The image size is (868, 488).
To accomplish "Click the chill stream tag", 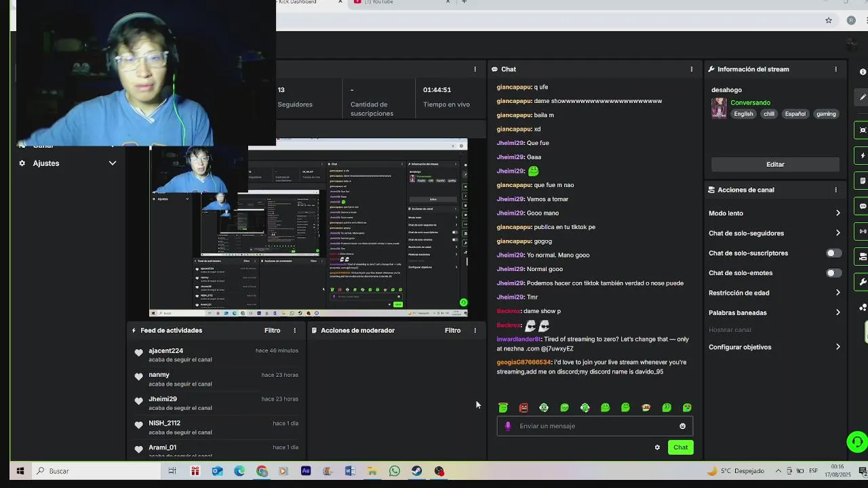I will pos(769,114).
